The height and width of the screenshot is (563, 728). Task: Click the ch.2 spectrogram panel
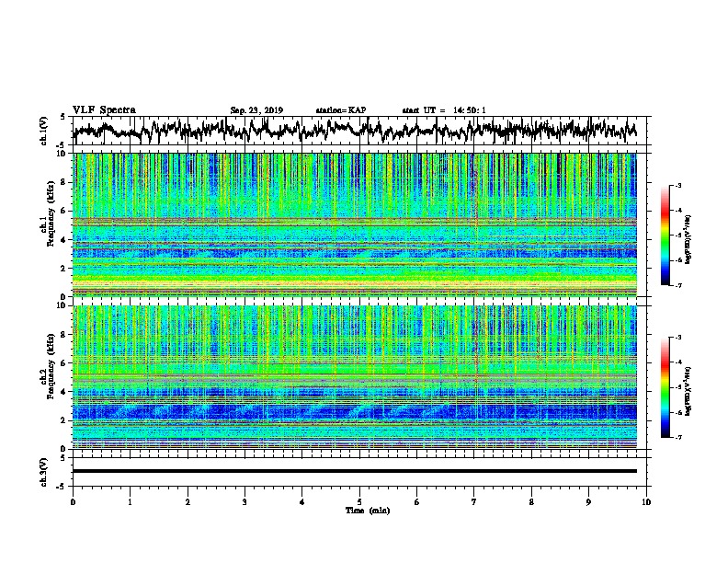354,377
